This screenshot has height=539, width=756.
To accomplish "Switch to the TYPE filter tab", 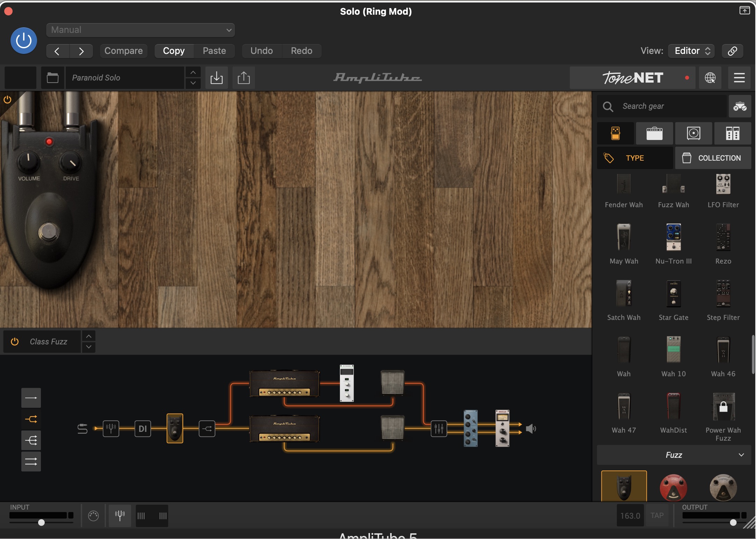I will coord(635,158).
